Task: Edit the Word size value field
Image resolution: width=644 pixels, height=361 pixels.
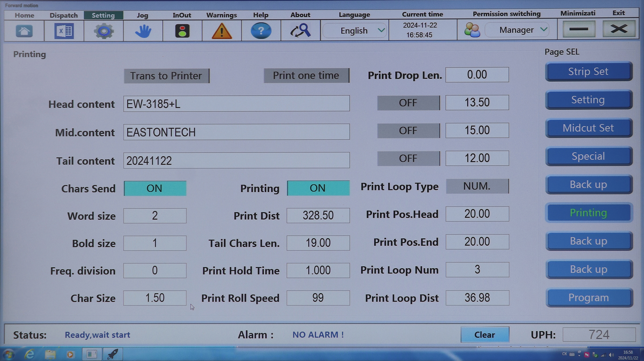Action: coord(155,216)
